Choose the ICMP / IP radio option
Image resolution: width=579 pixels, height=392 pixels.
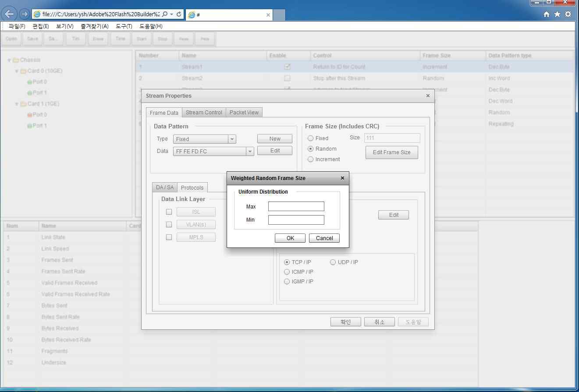click(287, 272)
